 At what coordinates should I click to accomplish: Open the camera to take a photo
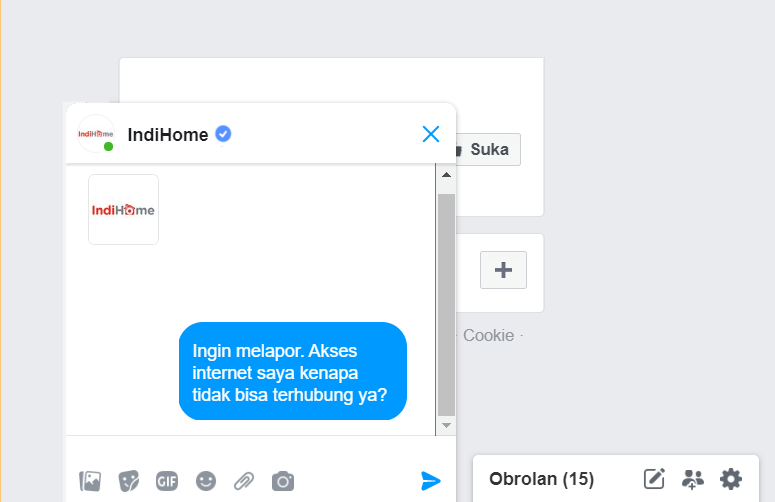[283, 481]
